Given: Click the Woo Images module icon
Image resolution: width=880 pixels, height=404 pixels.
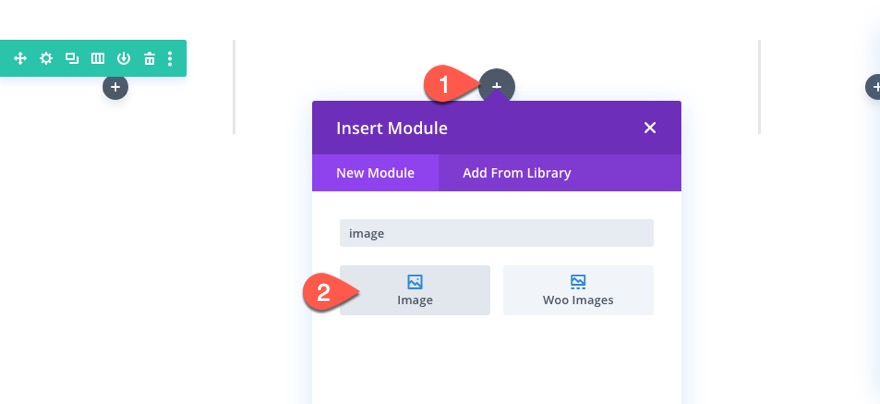Looking at the screenshot, I should pos(578,282).
